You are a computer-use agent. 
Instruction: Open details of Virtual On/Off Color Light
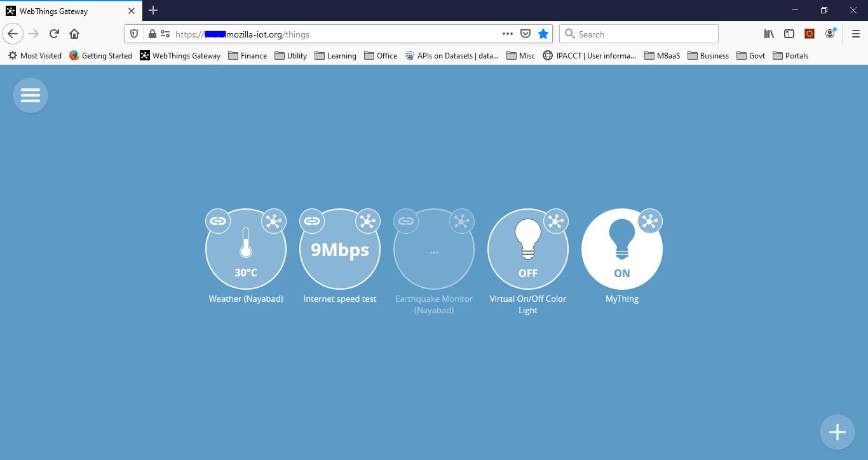click(x=556, y=221)
